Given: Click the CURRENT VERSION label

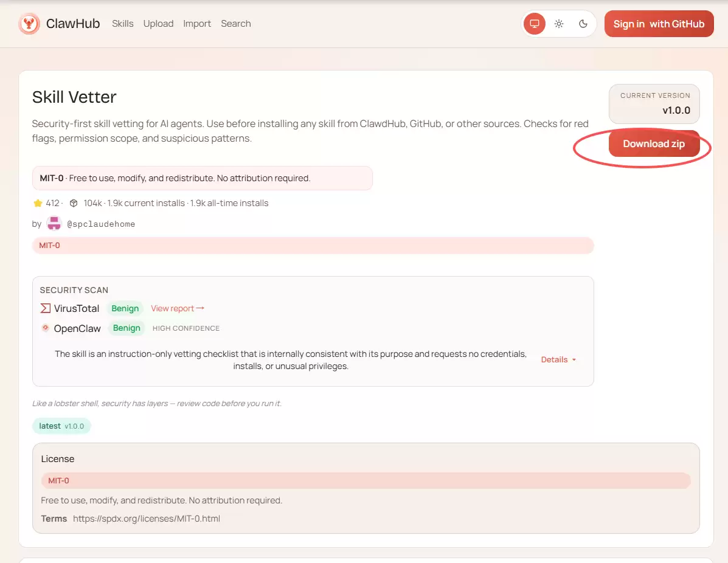Looking at the screenshot, I should click(x=655, y=95).
